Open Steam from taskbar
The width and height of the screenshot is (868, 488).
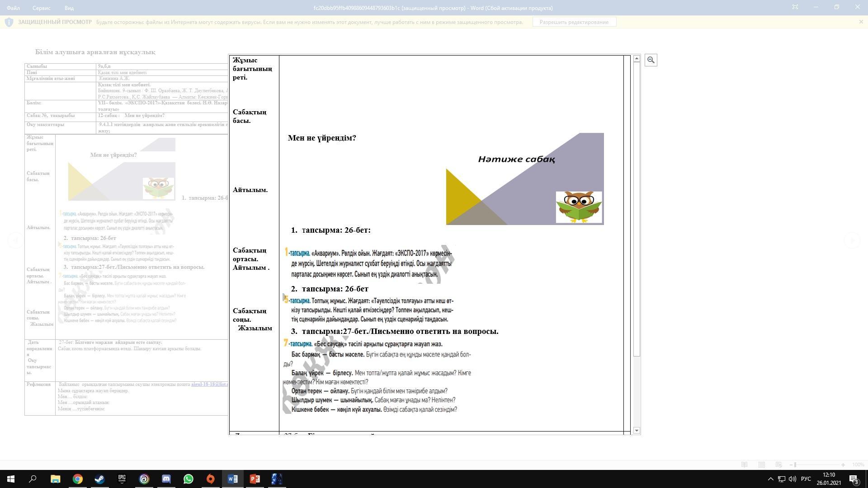99,479
